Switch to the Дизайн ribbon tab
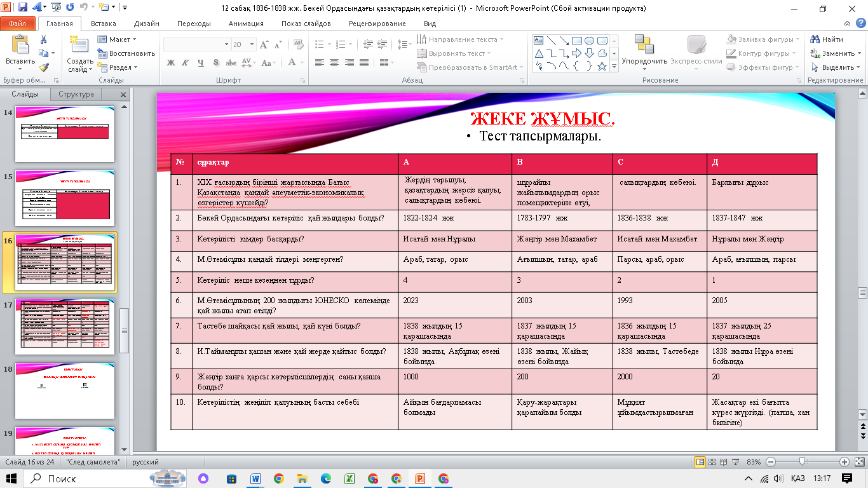The height and width of the screenshot is (488, 868). (x=147, y=24)
